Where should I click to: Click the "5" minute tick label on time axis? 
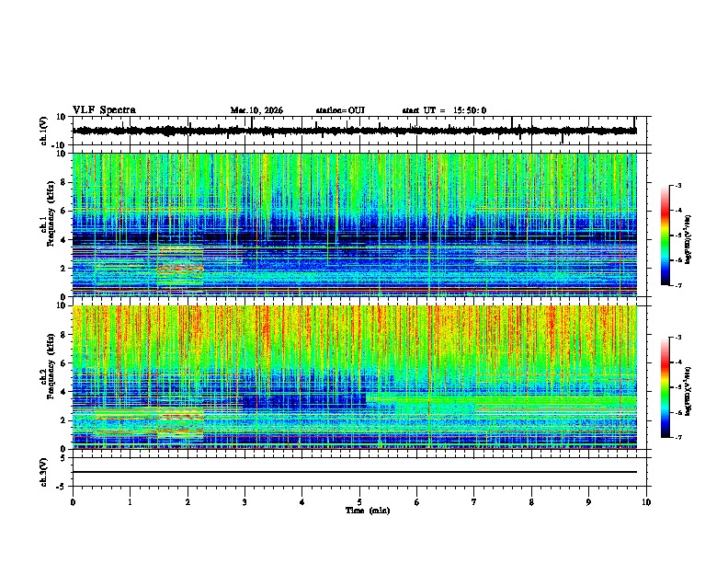coord(359,502)
